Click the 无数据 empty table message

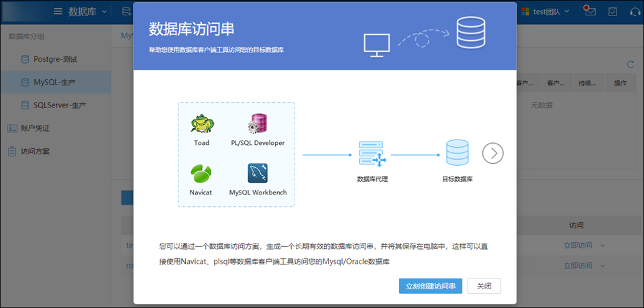point(541,105)
